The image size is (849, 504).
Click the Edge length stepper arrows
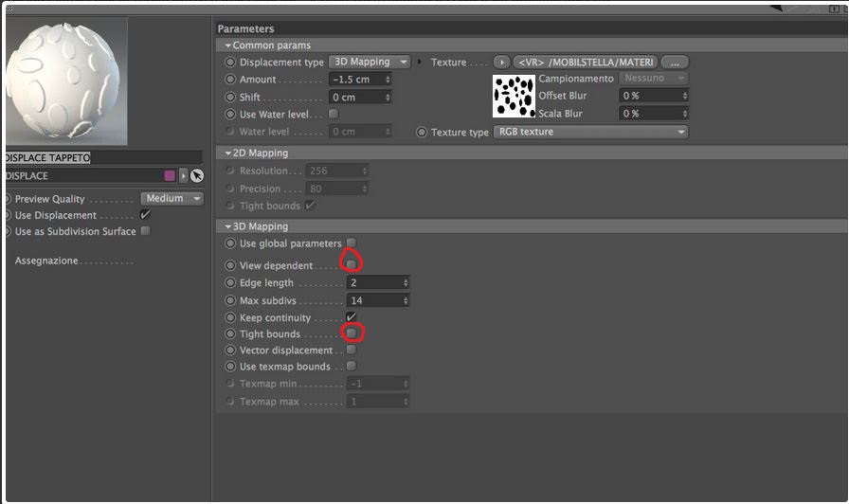click(x=406, y=282)
